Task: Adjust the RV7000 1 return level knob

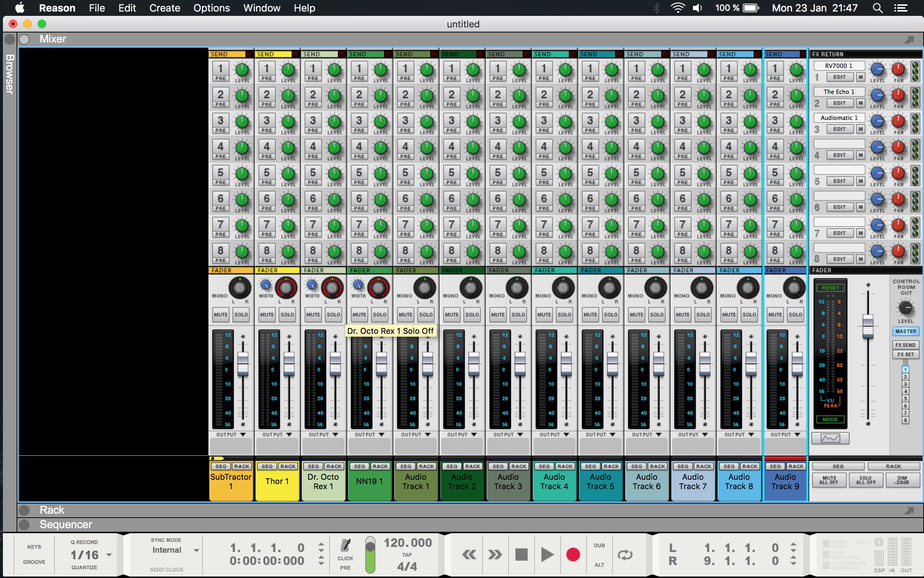Action: tap(877, 70)
